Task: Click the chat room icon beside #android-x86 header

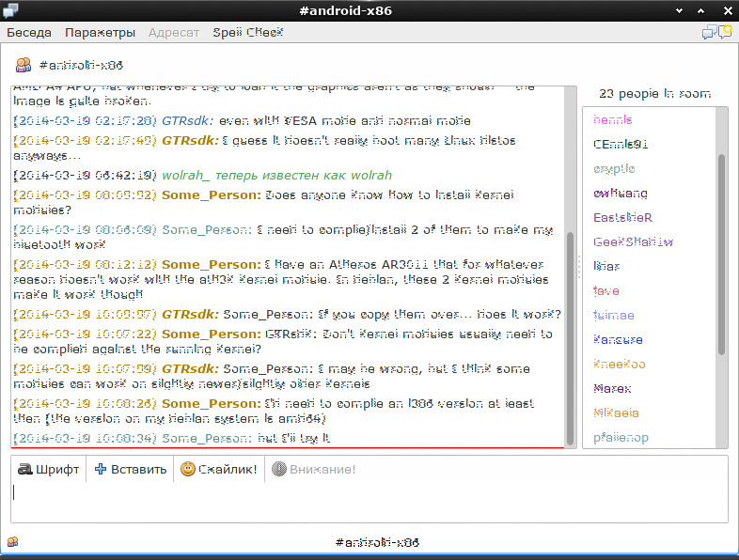Action: 23,66
